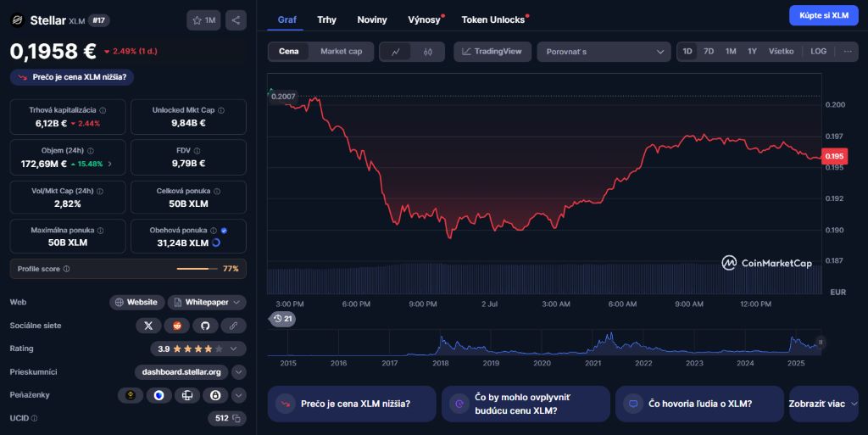Expand more explorers next to dashboard.stellar.org

coord(238,372)
